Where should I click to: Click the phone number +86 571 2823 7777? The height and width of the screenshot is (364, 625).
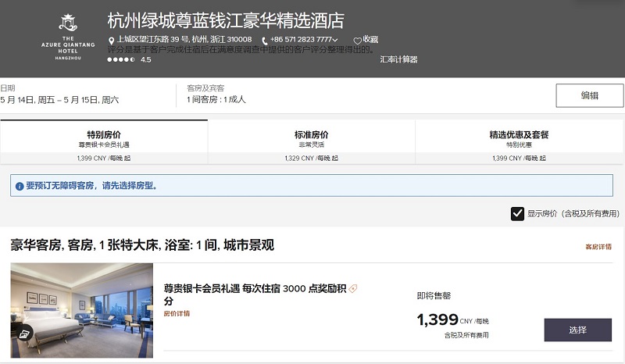(x=301, y=40)
